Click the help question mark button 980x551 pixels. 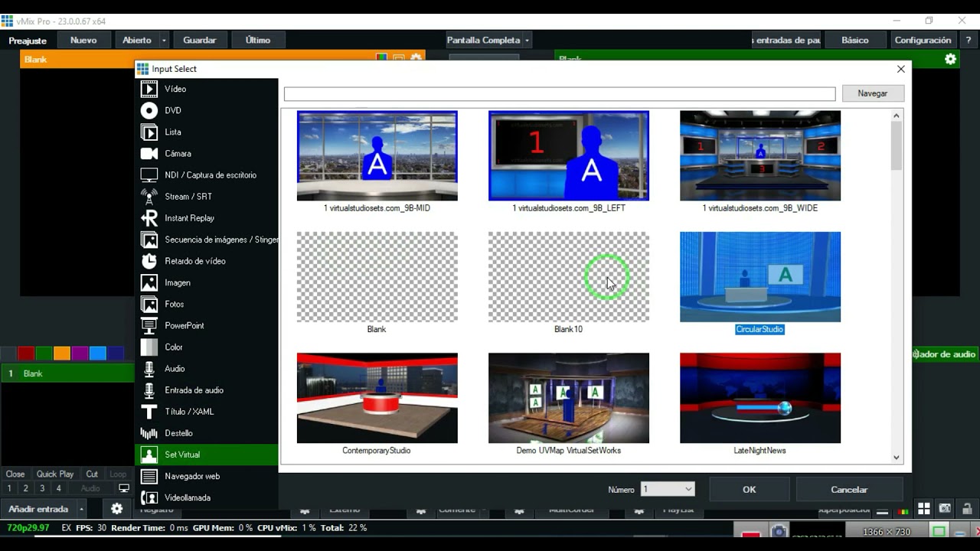tap(969, 40)
